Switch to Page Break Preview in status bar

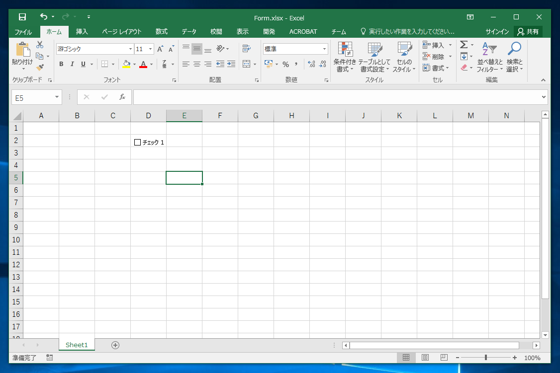tap(444, 357)
